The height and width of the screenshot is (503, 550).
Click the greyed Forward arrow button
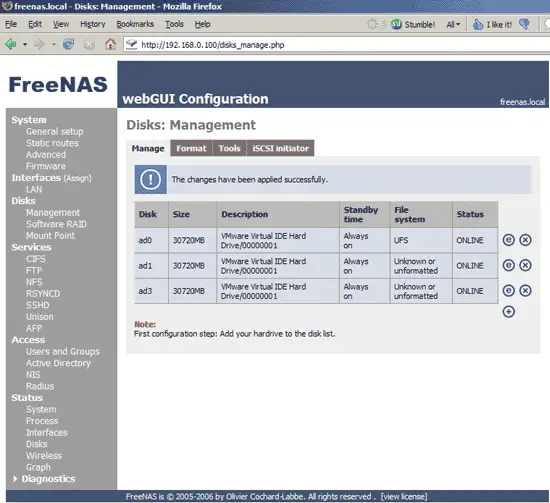39,44
